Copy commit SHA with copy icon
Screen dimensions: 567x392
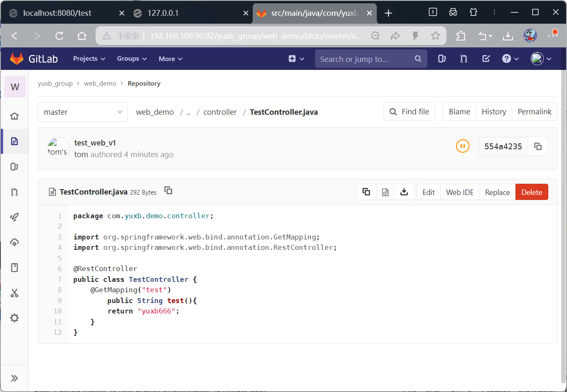tap(538, 146)
